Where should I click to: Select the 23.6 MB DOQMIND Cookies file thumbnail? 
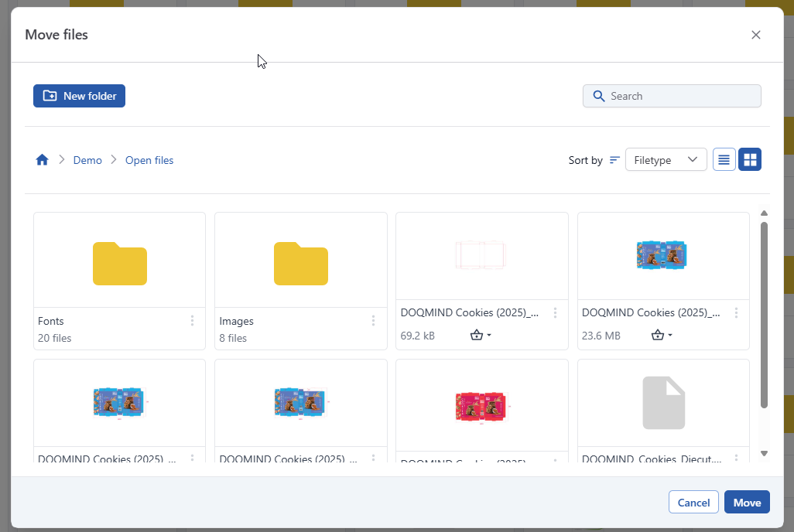click(662, 254)
